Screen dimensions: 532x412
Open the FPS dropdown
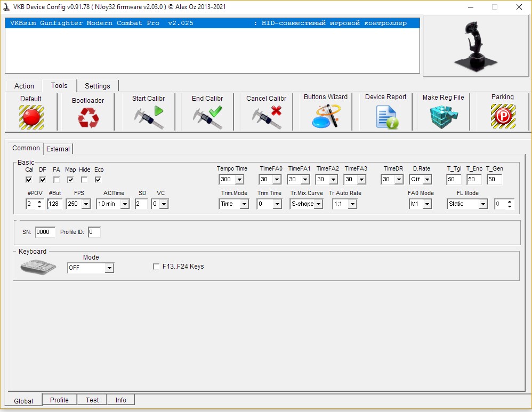[x=86, y=204]
